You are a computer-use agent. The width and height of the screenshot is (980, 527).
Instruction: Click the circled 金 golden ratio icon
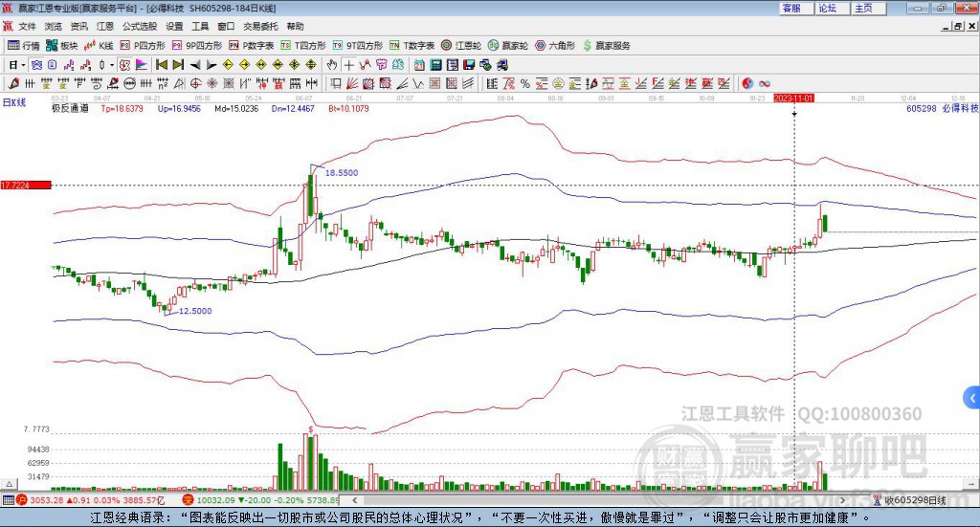(558, 83)
